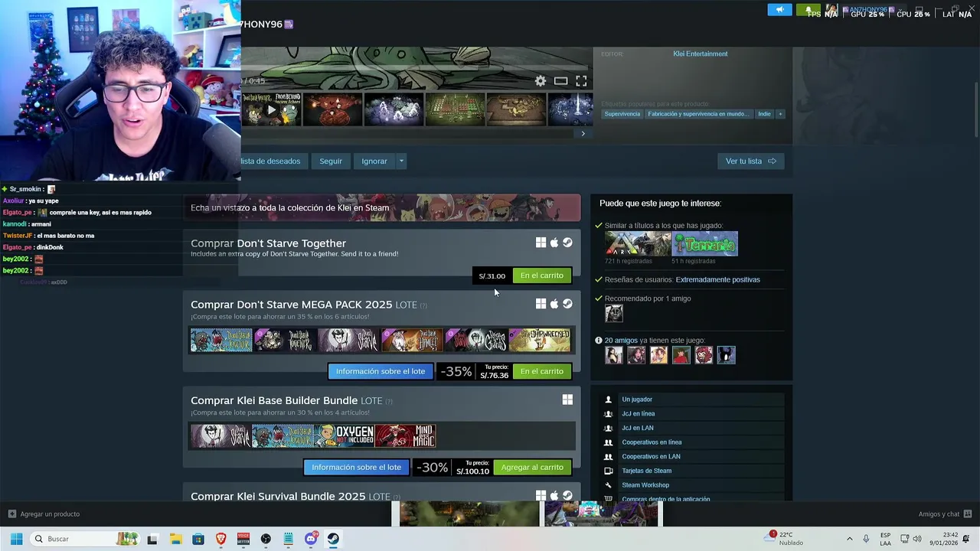Open Steam from taskbar
Image resolution: width=980 pixels, height=551 pixels.
point(333,539)
